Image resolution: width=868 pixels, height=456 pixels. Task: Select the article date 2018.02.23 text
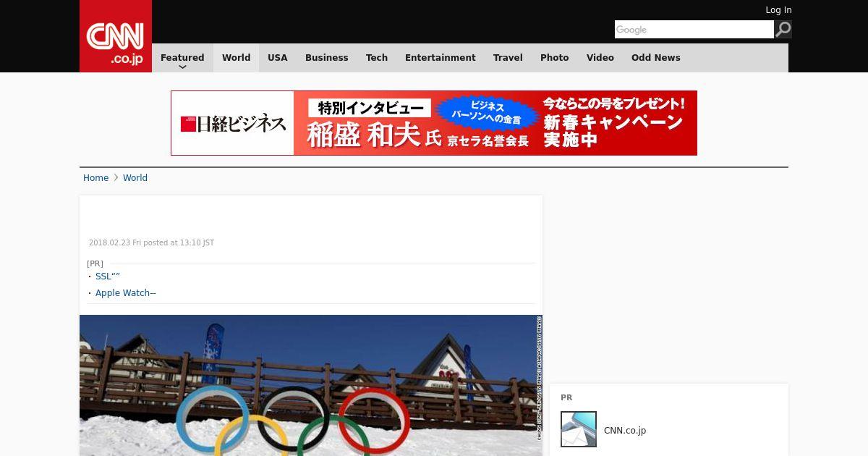(x=151, y=243)
